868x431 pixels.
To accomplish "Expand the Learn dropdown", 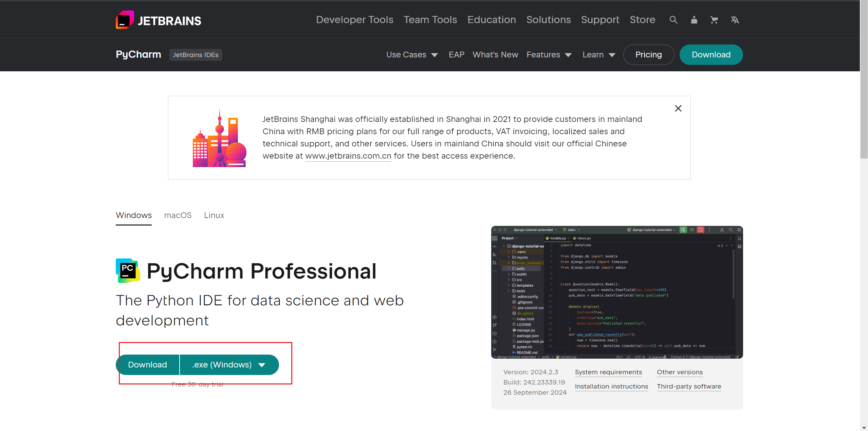I will (x=599, y=55).
